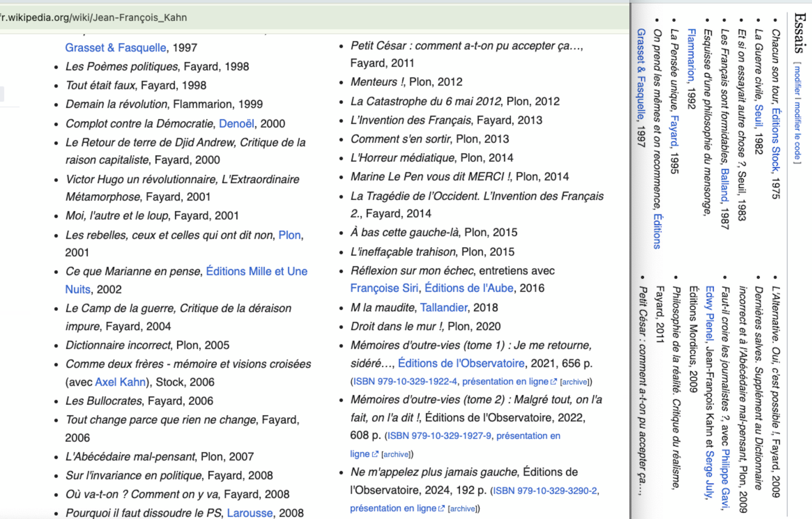Open archive link for Mémoires d'outre-vies tome 2
Screen dimensions: 812x519
pos(396,454)
